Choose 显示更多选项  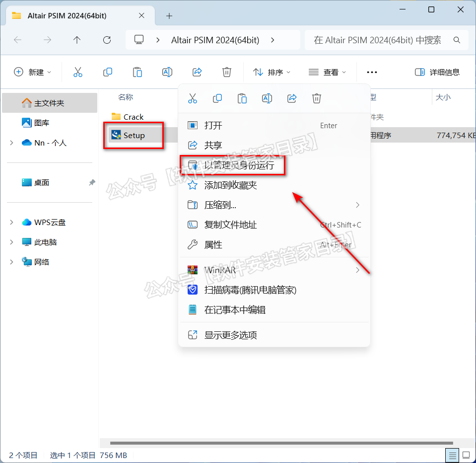coord(274,335)
